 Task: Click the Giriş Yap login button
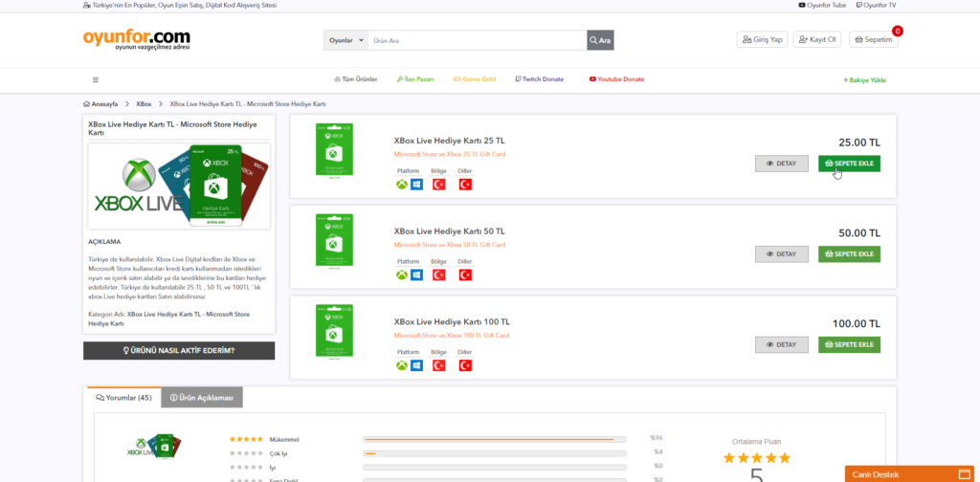761,39
